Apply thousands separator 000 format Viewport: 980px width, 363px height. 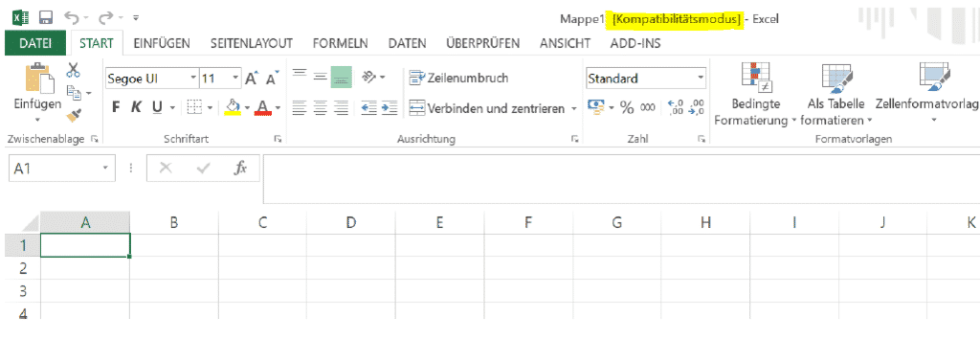coord(648,108)
